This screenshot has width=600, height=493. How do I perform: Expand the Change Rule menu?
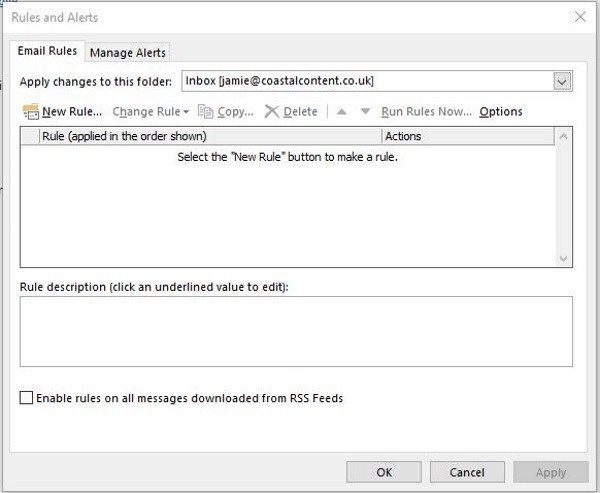click(x=150, y=111)
